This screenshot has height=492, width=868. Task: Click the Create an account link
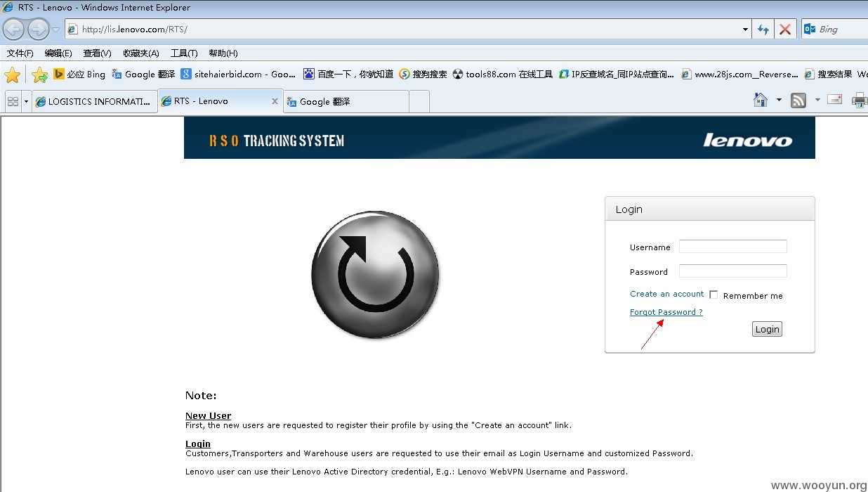pyautogui.click(x=666, y=294)
